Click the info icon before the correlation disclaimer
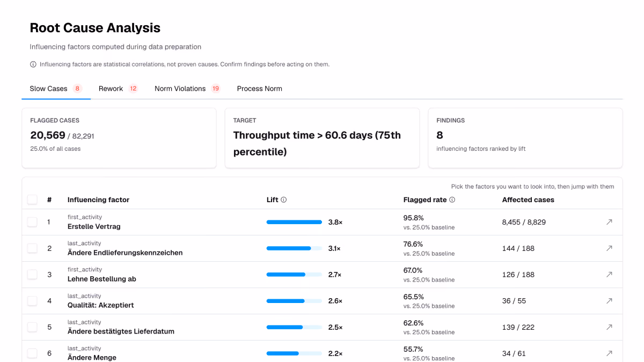This screenshot has height=362, width=644. [33, 64]
